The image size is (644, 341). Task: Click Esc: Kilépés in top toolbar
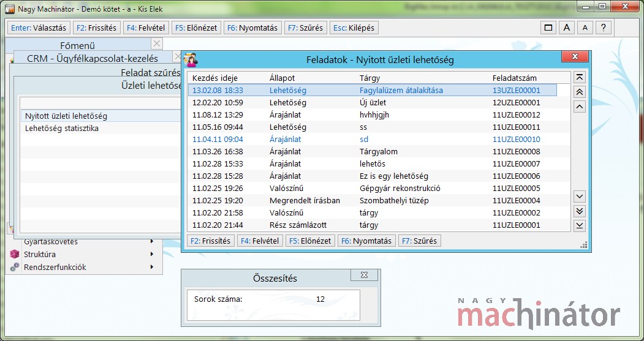(x=354, y=28)
